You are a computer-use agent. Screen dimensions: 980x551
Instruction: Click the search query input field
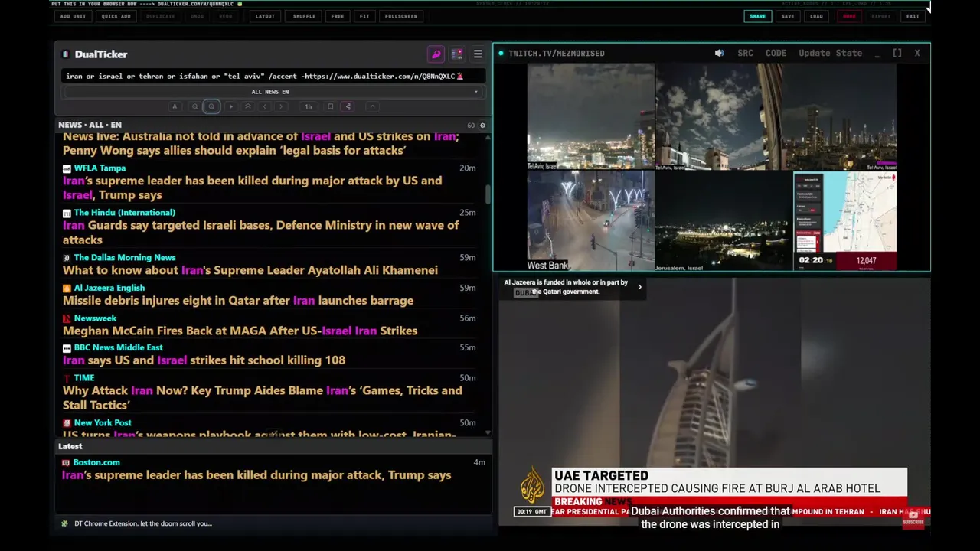273,76
